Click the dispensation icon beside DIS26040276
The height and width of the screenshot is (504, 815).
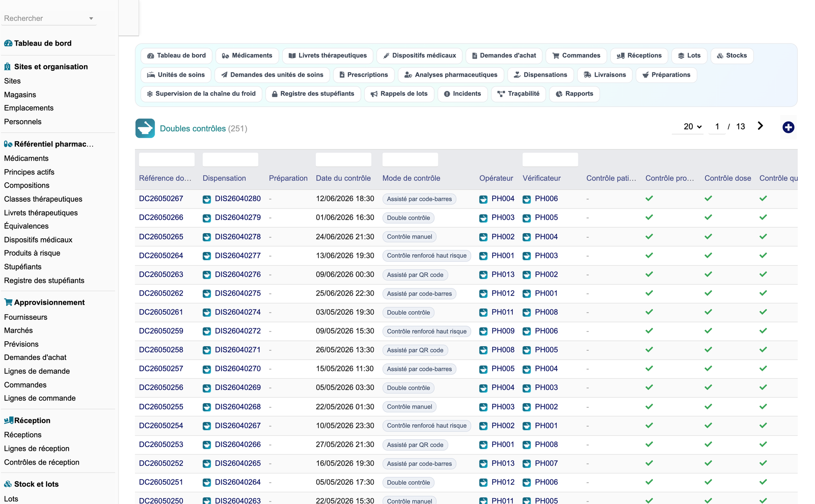(x=207, y=275)
